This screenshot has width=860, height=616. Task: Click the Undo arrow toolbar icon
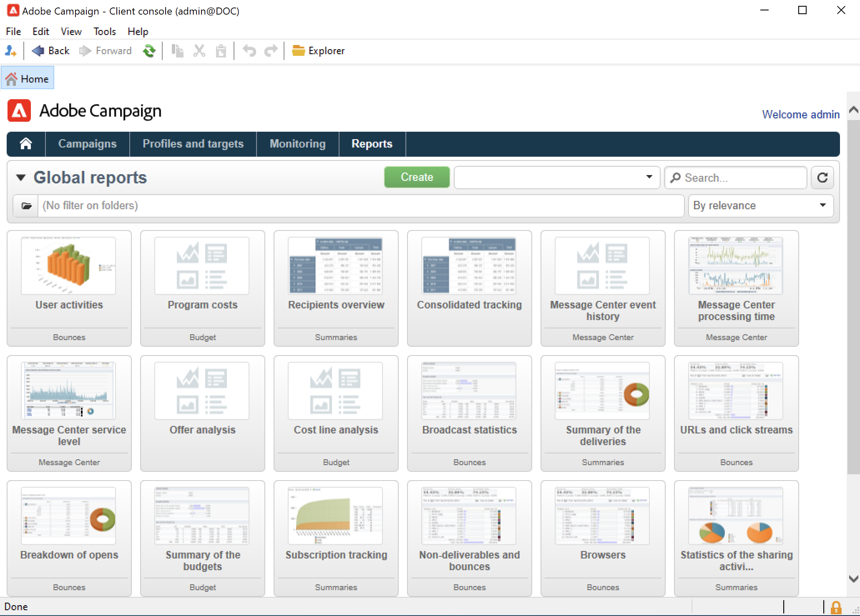(x=249, y=51)
